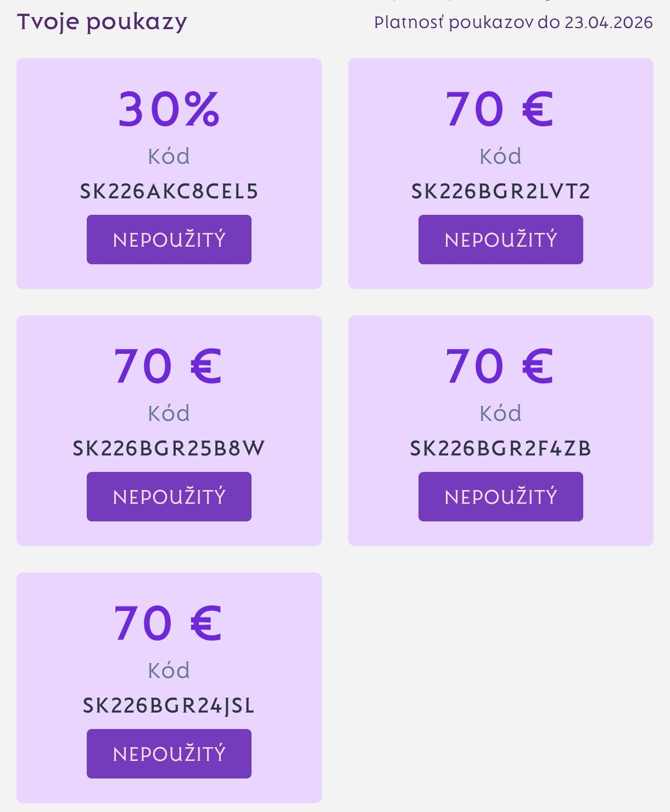This screenshot has height=812, width=670.
Task: Select voucher code SK226BGR2LVT2 text
Action: 500,192
